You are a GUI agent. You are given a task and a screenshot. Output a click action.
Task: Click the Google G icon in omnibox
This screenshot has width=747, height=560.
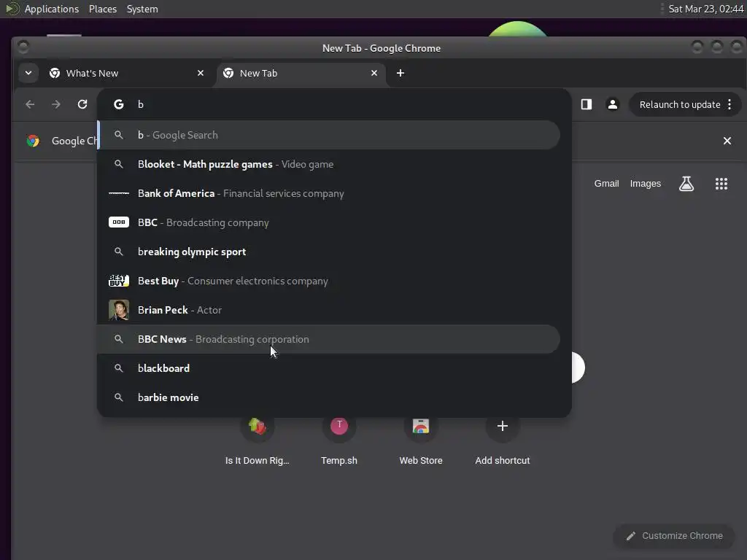click(119, 104)
